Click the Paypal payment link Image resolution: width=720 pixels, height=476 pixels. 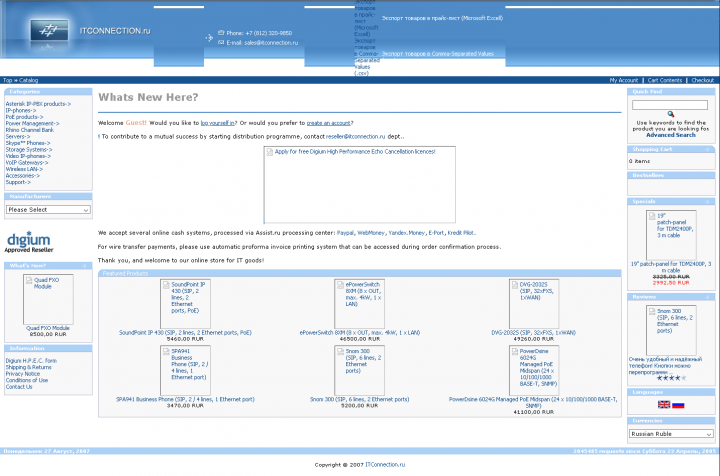tap(345, 233)
